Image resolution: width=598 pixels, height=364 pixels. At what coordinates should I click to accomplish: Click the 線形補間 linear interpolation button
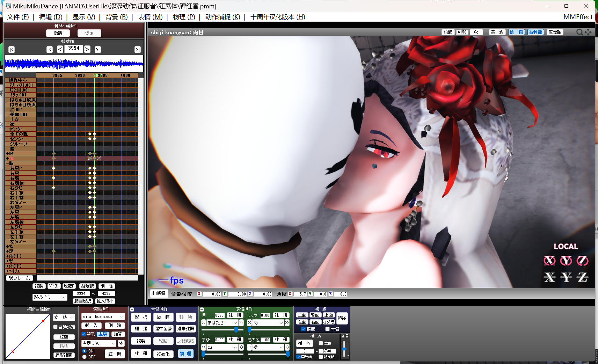[64, 355]
